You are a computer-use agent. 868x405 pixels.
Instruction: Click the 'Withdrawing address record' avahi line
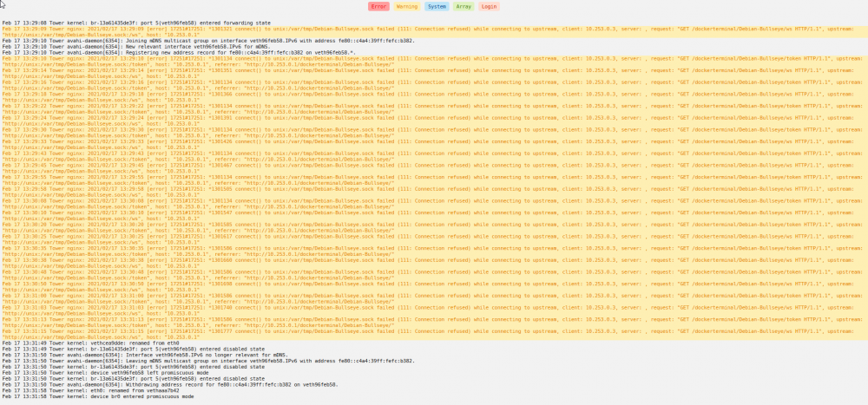(170, 384)
